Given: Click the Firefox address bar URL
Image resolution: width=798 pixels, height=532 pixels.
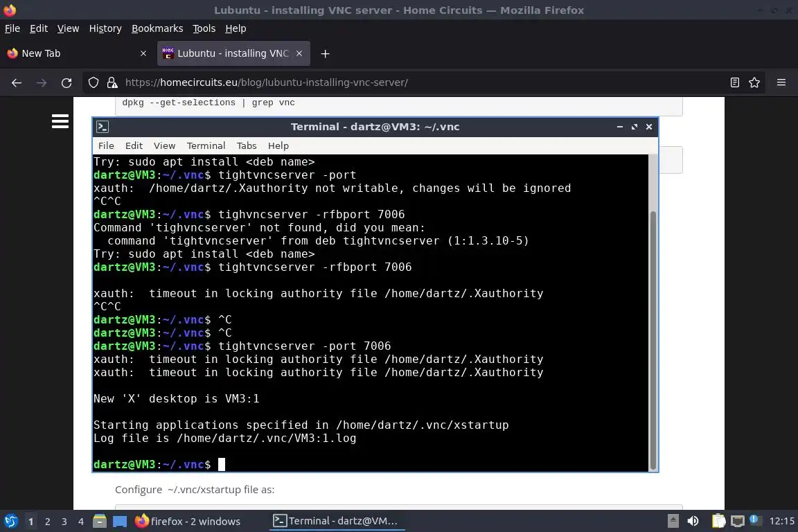Looking at the screenshot, I should point(267,82).
